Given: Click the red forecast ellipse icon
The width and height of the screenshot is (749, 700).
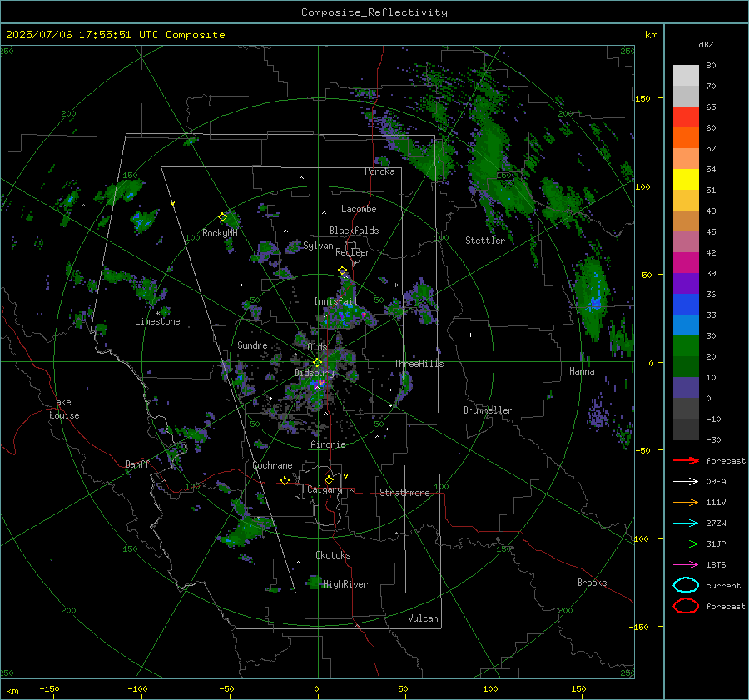Looking at the screenshot, I should [x=686, y=606].
